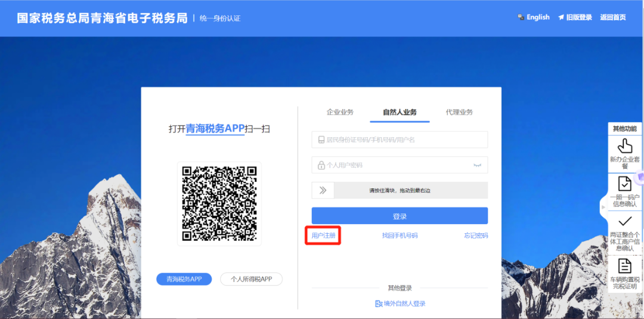Click the 其他登录 section label
644x319 pixels.
[400, 288]
